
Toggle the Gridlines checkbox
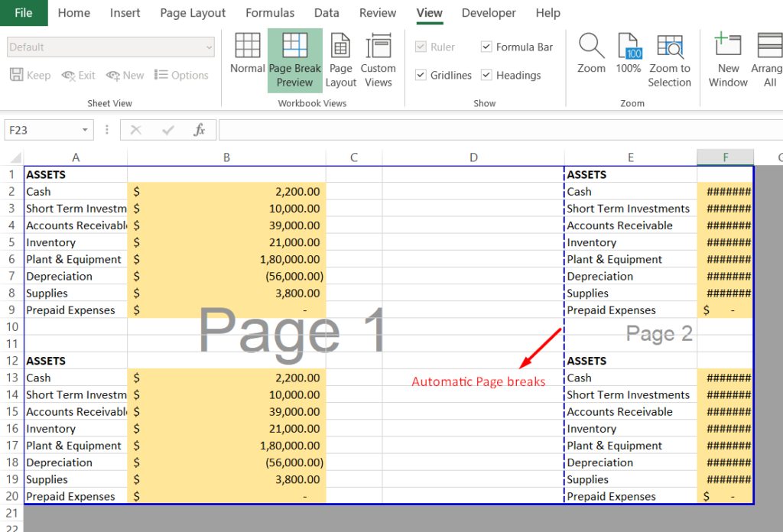421,75
